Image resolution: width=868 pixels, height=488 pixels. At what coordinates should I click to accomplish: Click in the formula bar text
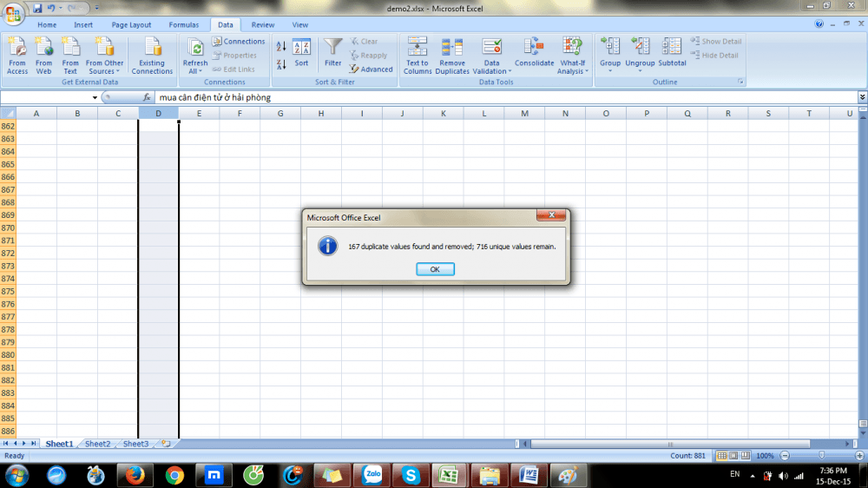[x=214, y=97]
